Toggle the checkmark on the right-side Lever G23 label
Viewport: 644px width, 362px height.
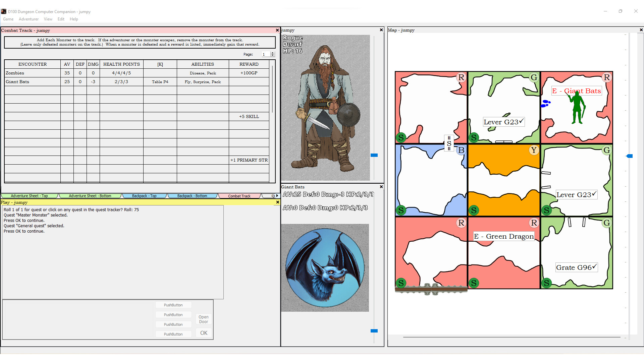point(593,194)
